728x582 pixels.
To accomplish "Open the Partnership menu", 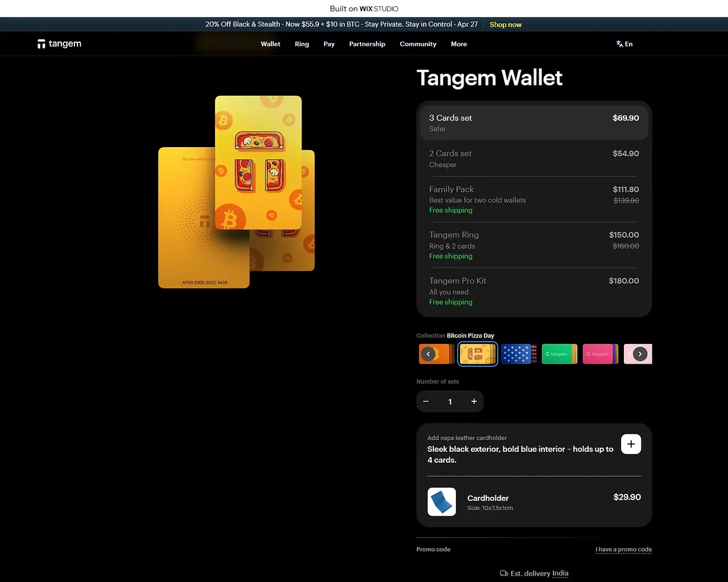I will tap(367, 44).
